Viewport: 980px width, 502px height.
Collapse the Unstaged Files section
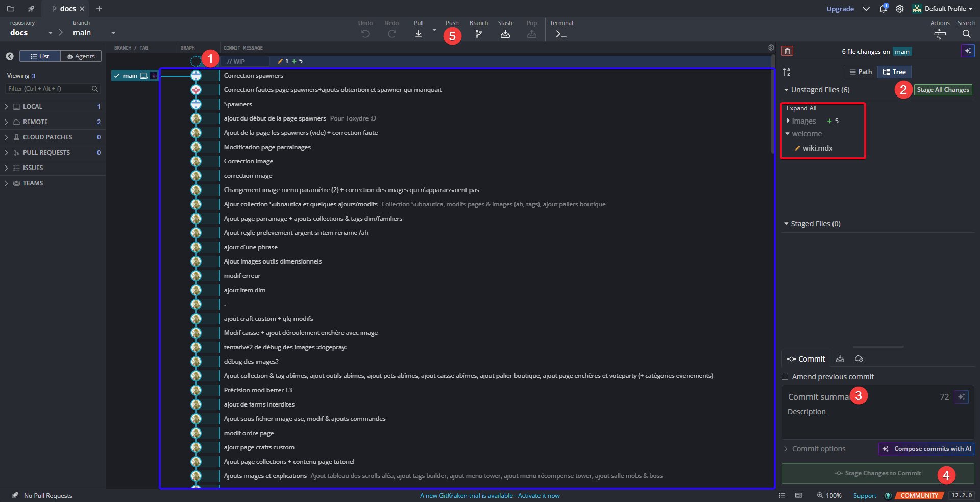pos(786,90)
